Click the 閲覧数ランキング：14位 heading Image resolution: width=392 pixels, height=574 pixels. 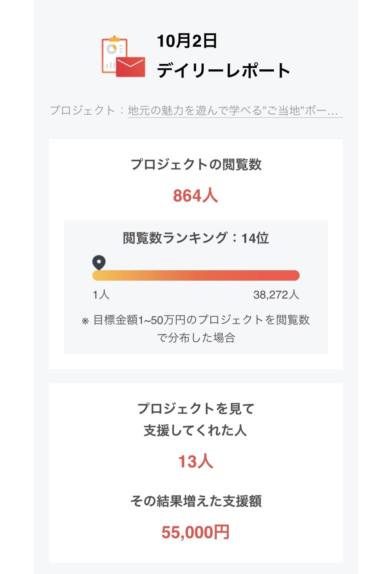196,238
